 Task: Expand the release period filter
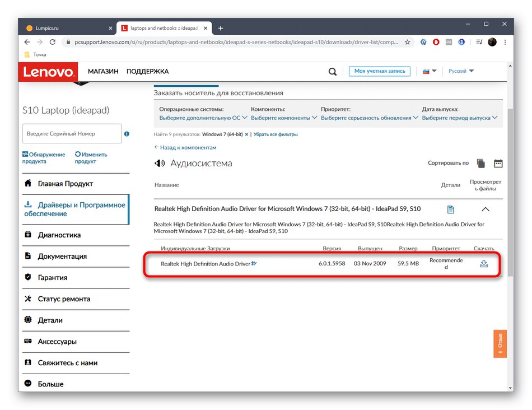coord(460,118)
